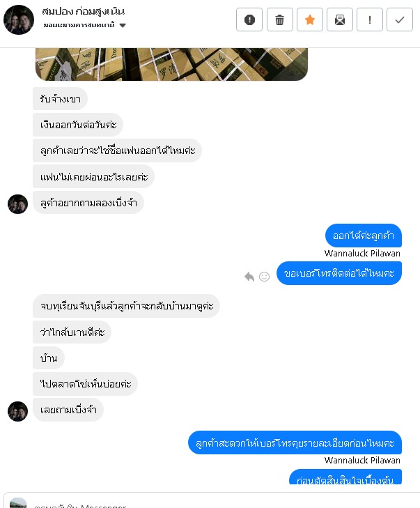Open the assign conversation dropdown arrow
Viewport: 420px width, 508px height.
coord(123,25)
